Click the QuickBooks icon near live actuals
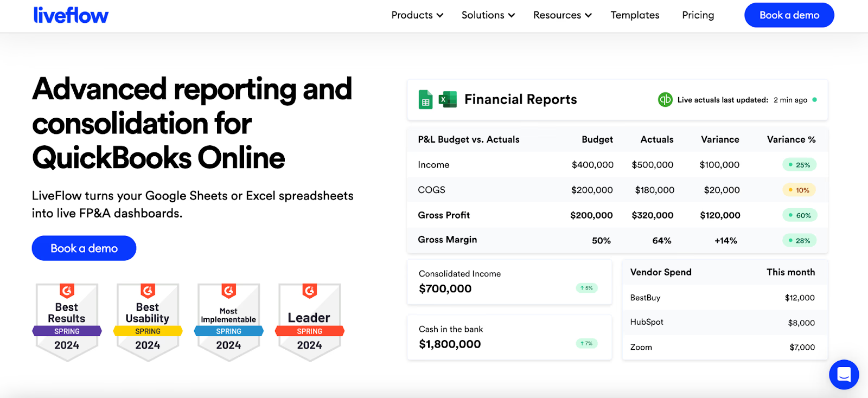The height and width of the screenshot is (398, 868). pos(665,100)
